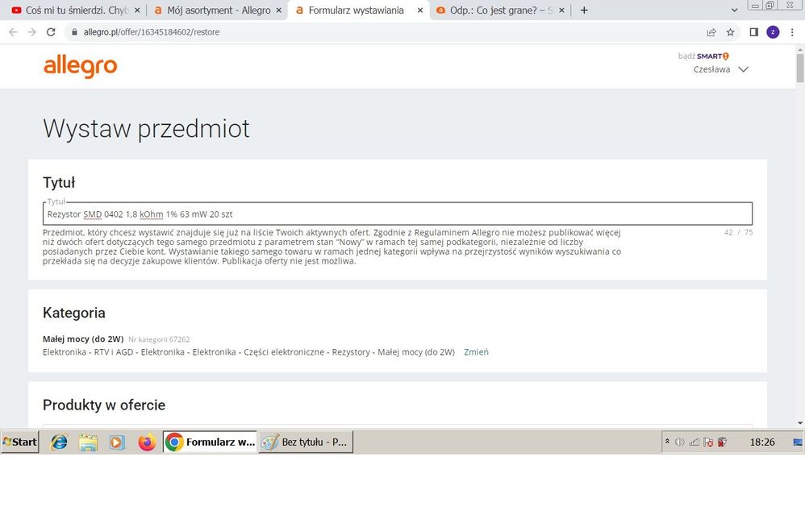The height and width of the screenshot is (532, 805).
Task: Switch to Coś mi tu śmierdzi YouTube tab
Action: pyautogui.click(x=75, y=10)
